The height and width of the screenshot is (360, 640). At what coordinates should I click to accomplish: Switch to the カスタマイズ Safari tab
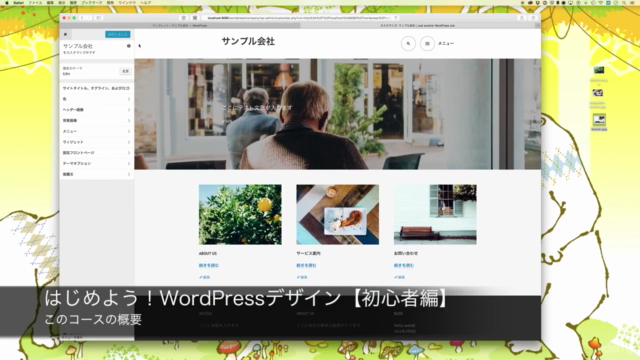(x=418, y=25)
